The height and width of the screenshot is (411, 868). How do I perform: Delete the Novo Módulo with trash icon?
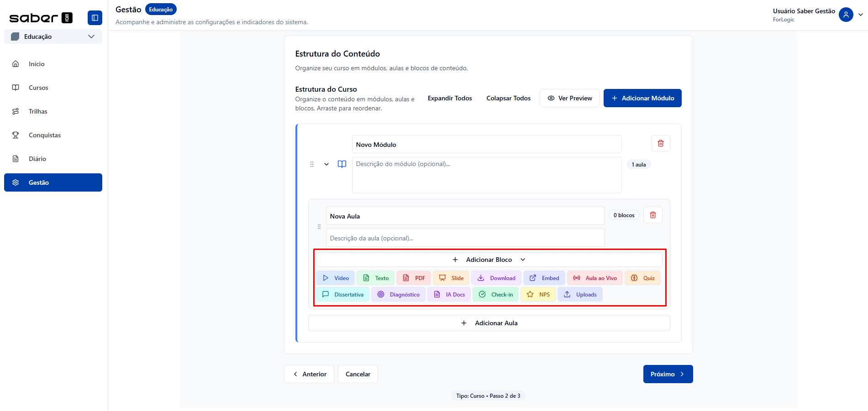[660, 143]
